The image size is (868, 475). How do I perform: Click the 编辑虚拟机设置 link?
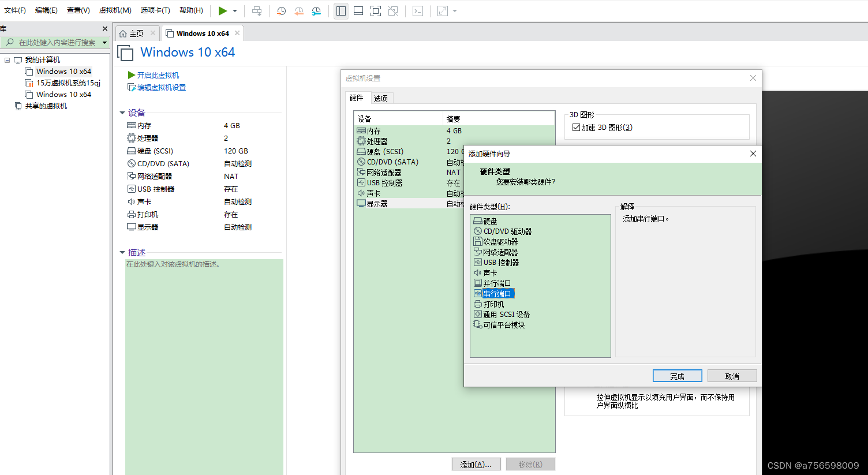[162, 87]
